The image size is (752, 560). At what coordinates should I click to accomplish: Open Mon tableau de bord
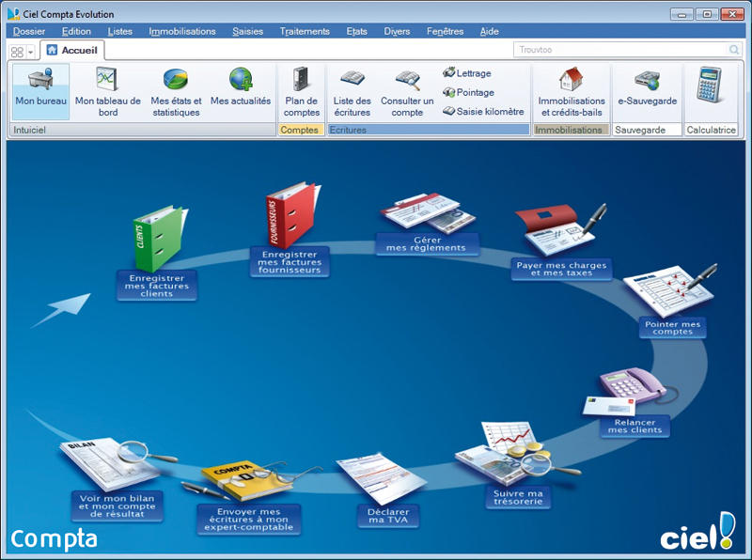(x=107, y=91)
